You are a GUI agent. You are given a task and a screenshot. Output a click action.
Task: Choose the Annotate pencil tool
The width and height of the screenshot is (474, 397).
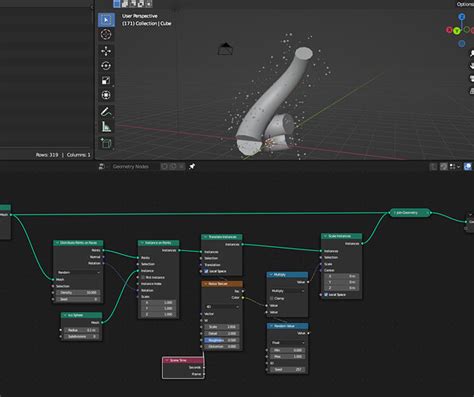tap(106, 112)
